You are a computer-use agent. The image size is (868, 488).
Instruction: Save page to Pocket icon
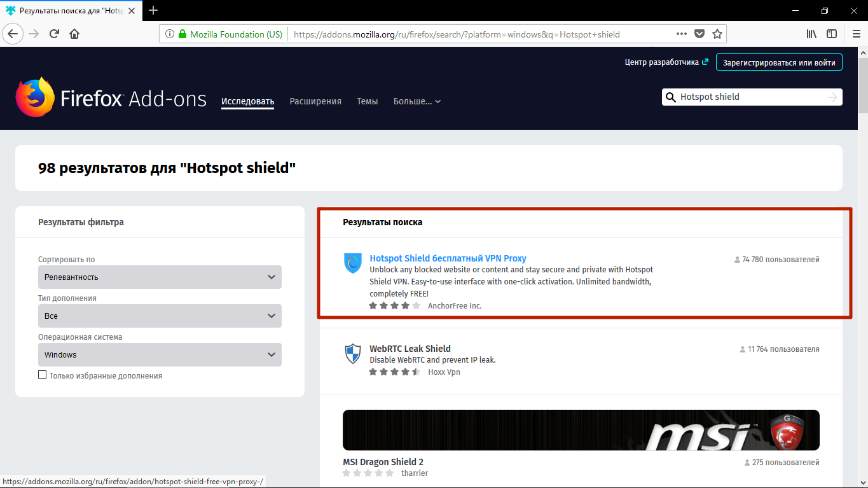pos(699,34)
